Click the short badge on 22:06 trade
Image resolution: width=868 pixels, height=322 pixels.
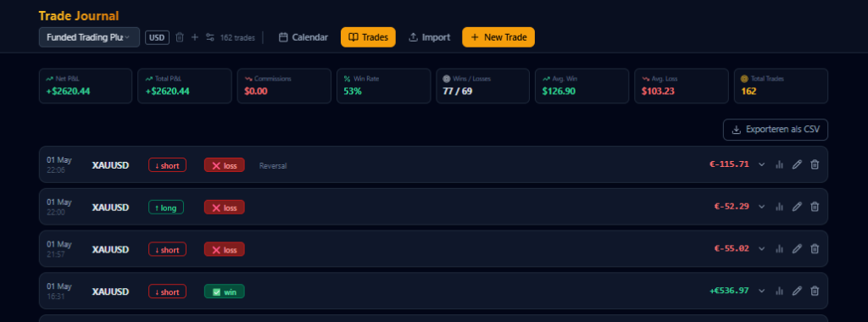coord(167,165)
